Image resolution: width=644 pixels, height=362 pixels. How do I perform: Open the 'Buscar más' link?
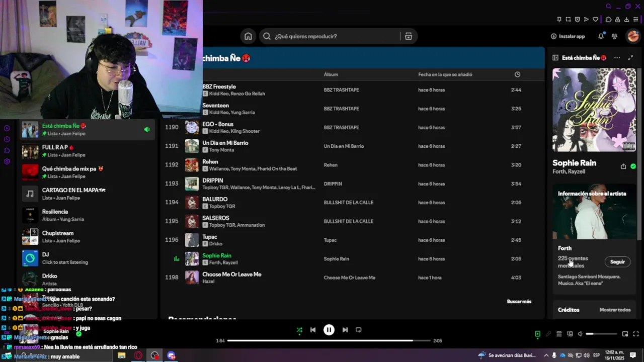[519, 302]
